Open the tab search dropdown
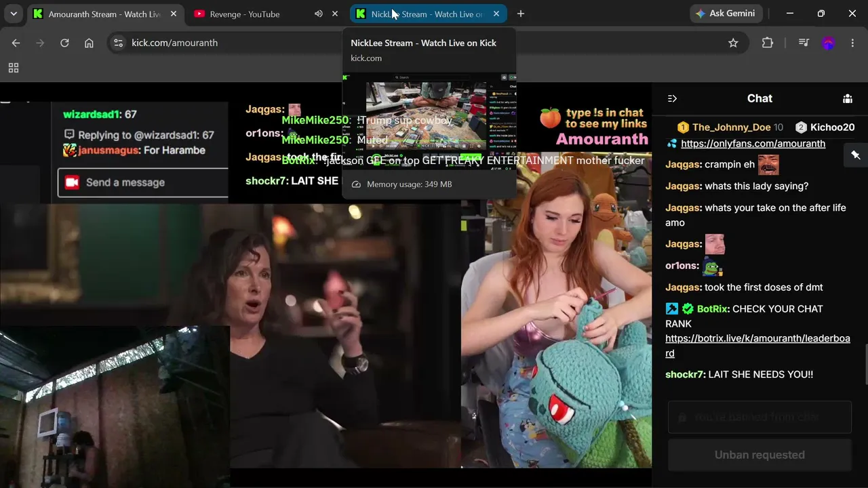This screenshot has width=868, height=488. pos(14,14)
